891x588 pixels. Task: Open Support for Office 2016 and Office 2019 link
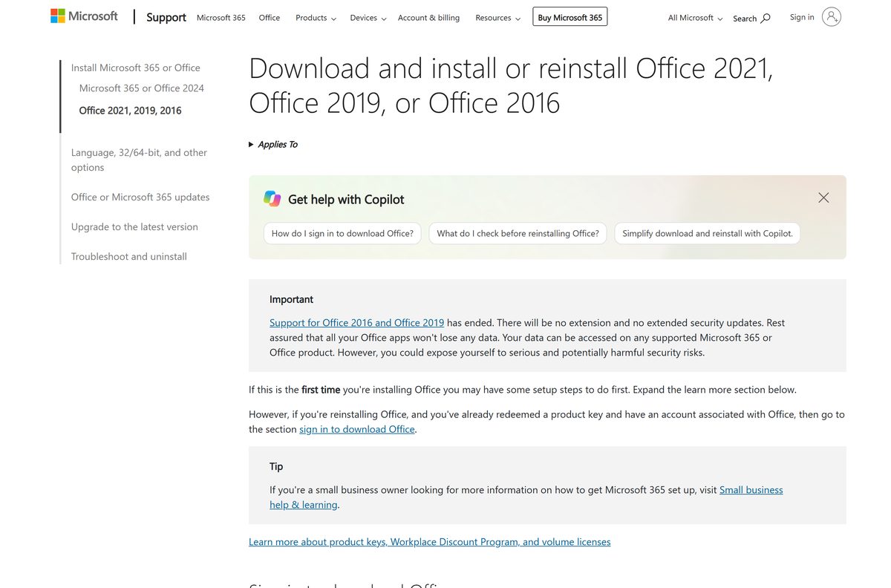[357, 323]
